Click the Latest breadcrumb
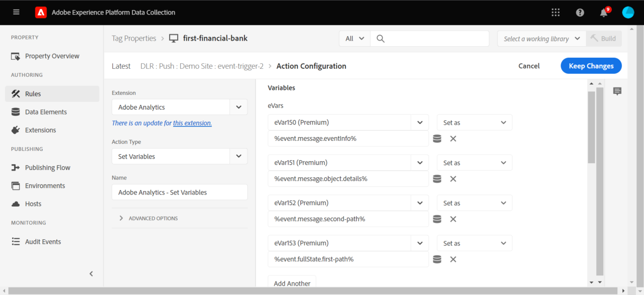644x295 pixels. pos(121,66)
